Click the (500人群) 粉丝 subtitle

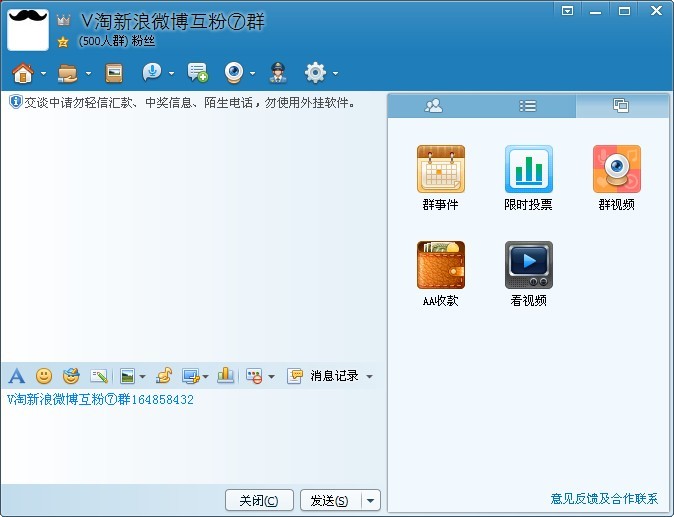[x=117, y=41]
